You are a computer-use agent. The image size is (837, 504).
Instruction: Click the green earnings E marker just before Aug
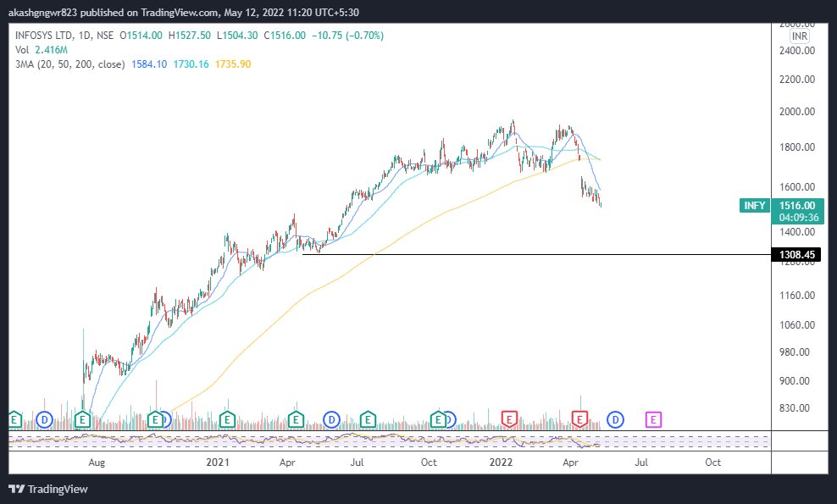point(82,419)
